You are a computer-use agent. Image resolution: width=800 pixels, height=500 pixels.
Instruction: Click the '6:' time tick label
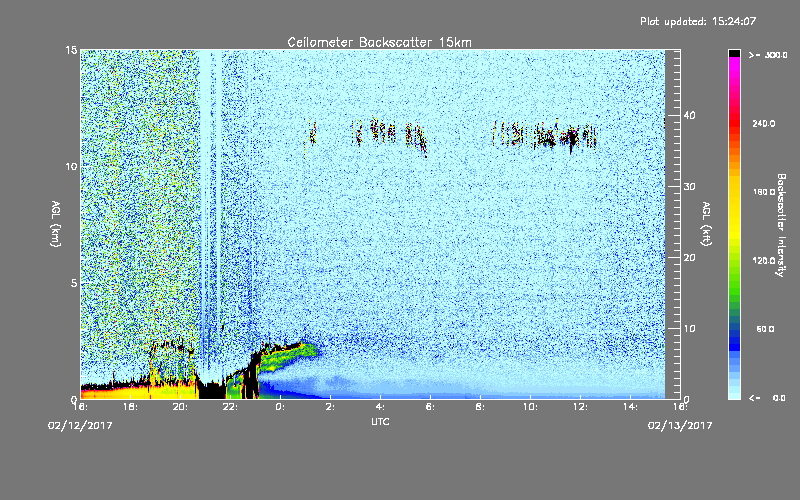tap(430, 407)
